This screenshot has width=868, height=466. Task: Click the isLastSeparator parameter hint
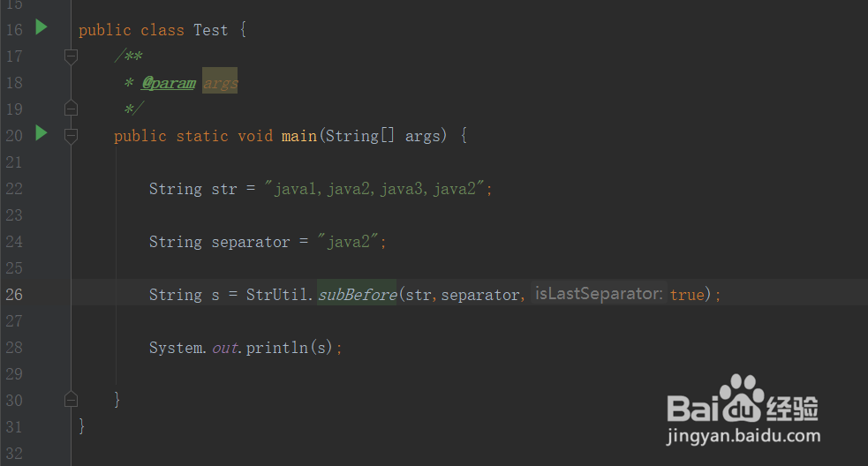coord(599,294)
